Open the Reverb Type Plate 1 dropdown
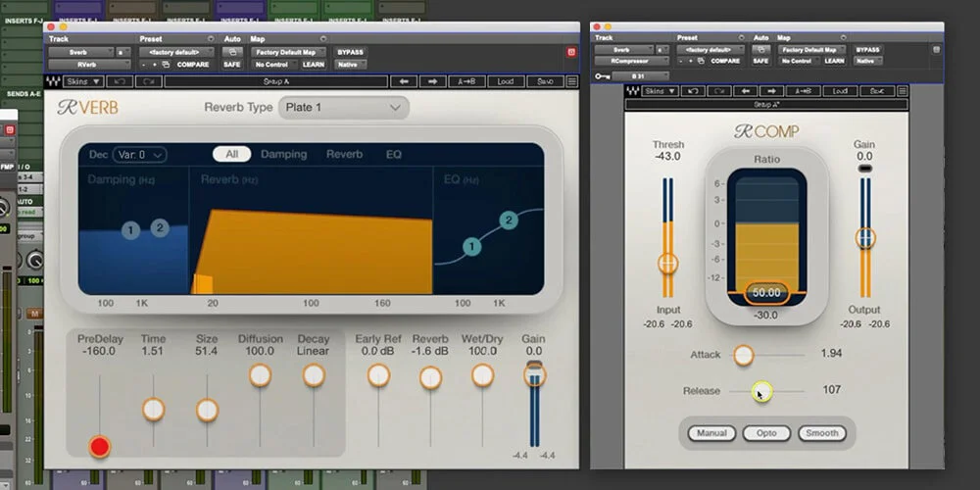 (344, 108)
